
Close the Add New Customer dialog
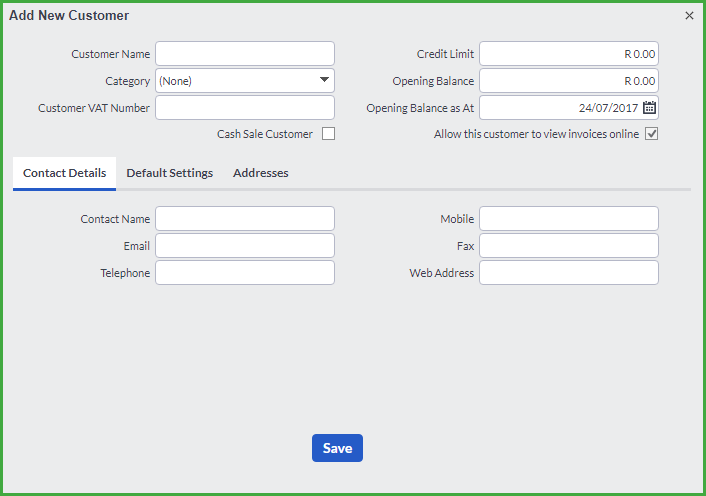[689, 16]
